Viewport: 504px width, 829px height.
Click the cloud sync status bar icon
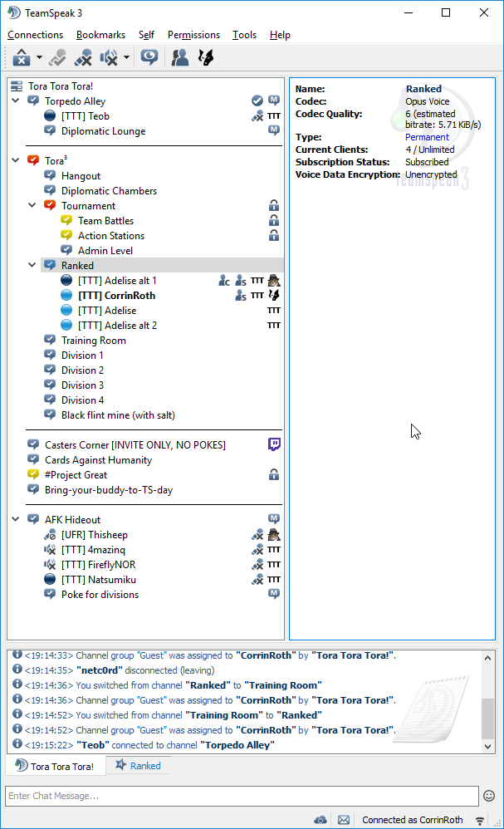click(321, 820)
